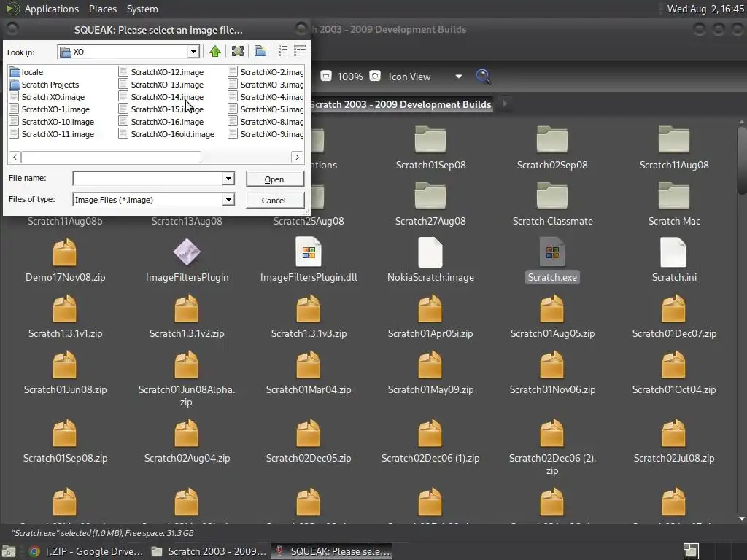Open the Places menu
The height and width of the screenshot is (560, 747).
click(102, 9)
